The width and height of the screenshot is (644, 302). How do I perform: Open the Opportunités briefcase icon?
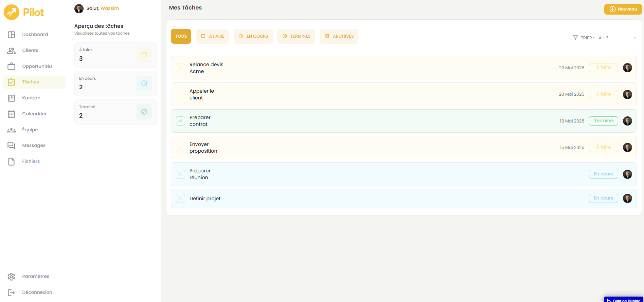pyautogui.click(x=12, y=67)
